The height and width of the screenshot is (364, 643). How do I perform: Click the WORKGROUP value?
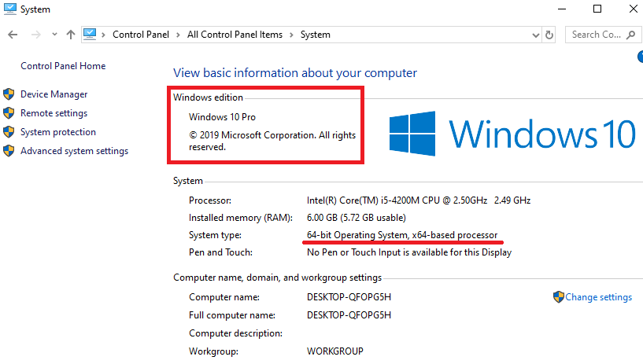335,351
